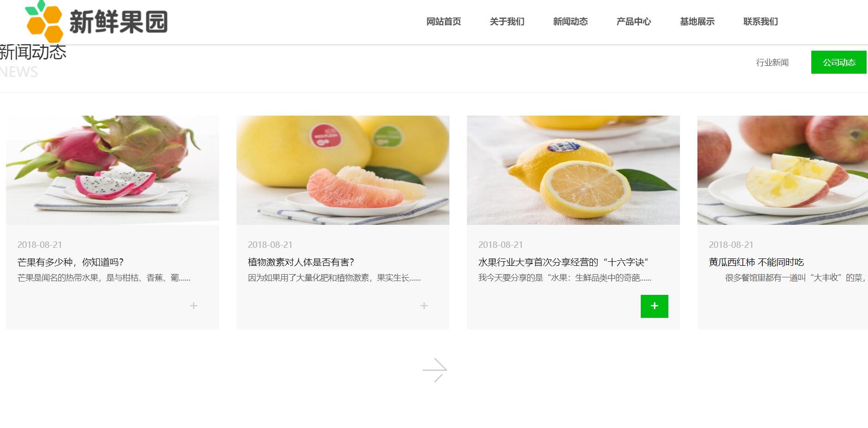Click the next arrow below the news cards
Screen dimensions: 868x428
(435, 370)
